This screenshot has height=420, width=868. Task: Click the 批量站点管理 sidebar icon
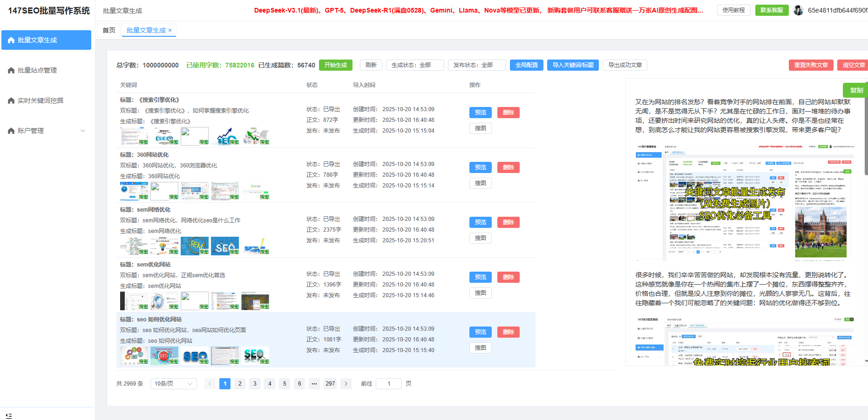point(11,71)
